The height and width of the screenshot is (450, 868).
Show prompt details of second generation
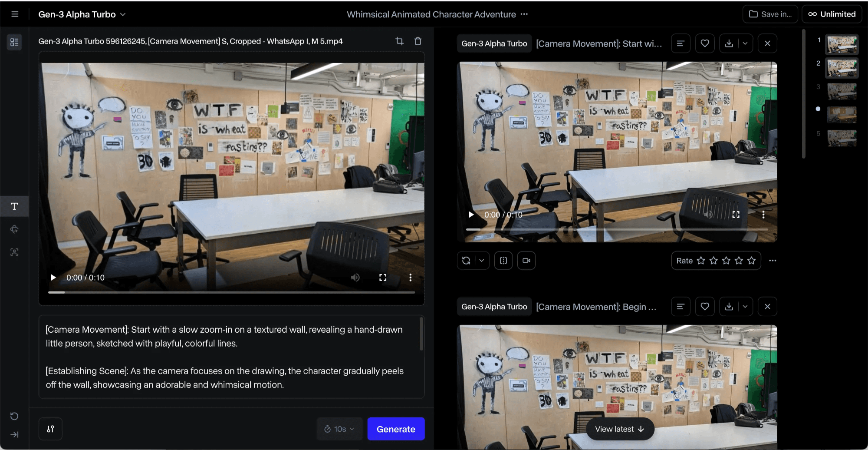(x=681, y=307)
